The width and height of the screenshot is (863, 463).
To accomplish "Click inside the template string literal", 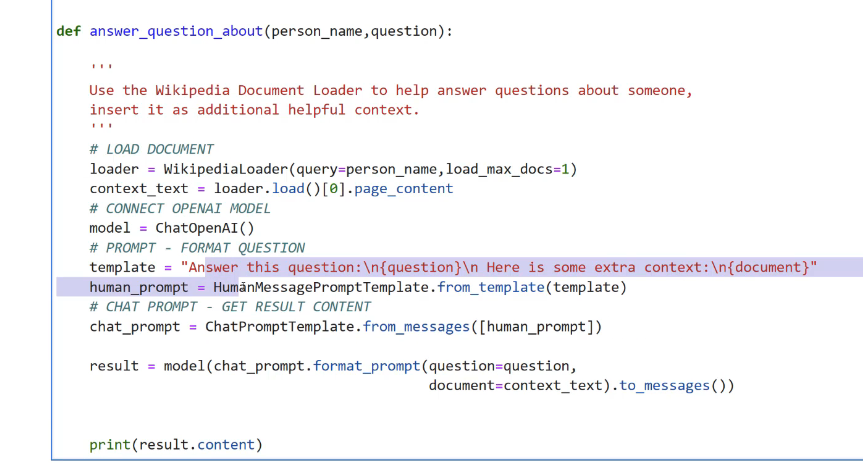I will point(500,267).
